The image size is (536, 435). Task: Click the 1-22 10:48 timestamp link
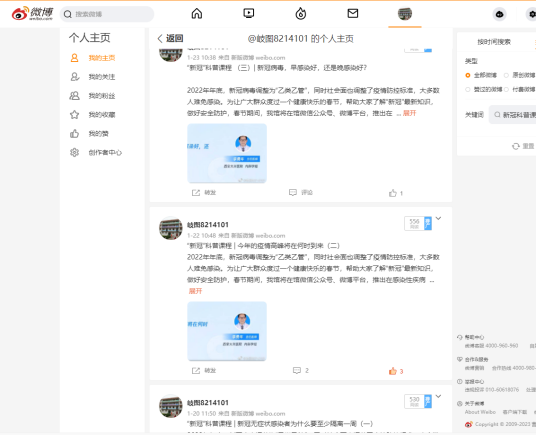coord(201,236)
